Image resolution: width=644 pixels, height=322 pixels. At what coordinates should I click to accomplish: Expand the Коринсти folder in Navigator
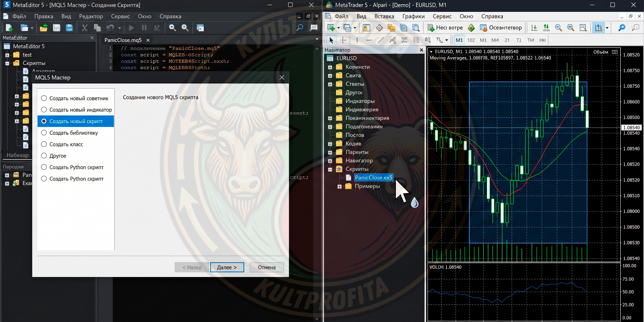pos(330,67)
